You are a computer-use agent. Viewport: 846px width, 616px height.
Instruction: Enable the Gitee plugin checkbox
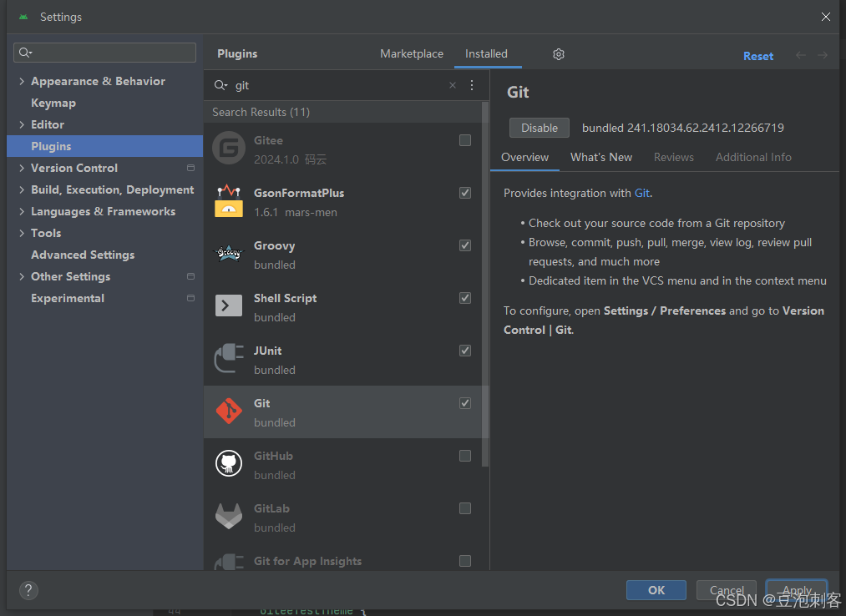click(464, 139)
